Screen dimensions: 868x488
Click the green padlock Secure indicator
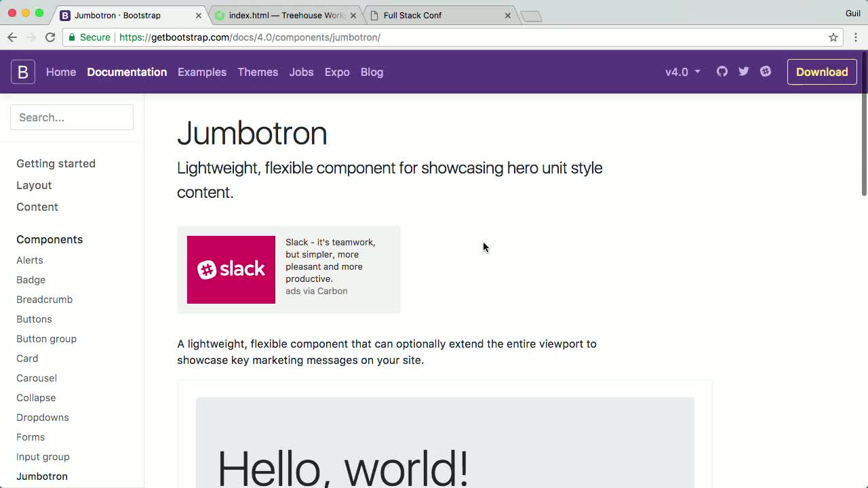point(88,37)
